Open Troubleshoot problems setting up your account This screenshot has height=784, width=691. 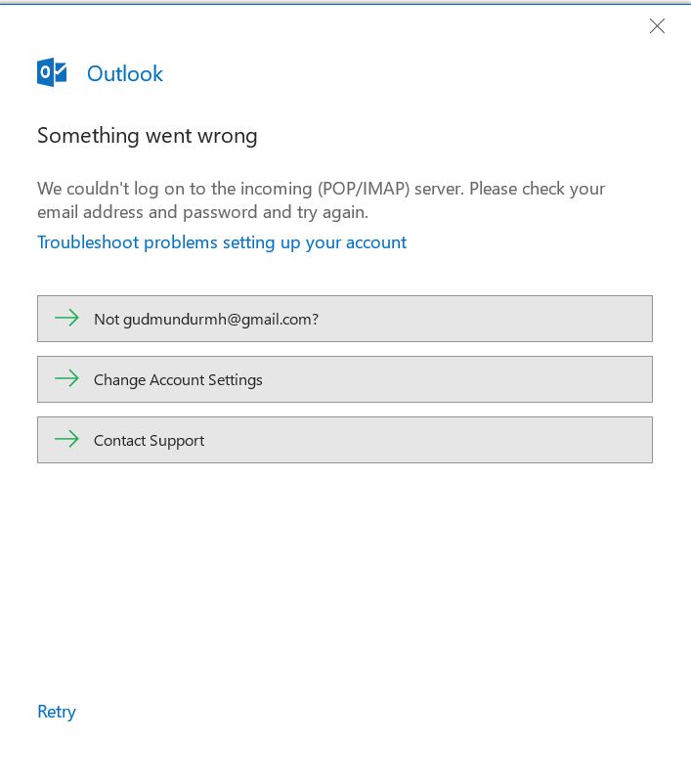221,242
